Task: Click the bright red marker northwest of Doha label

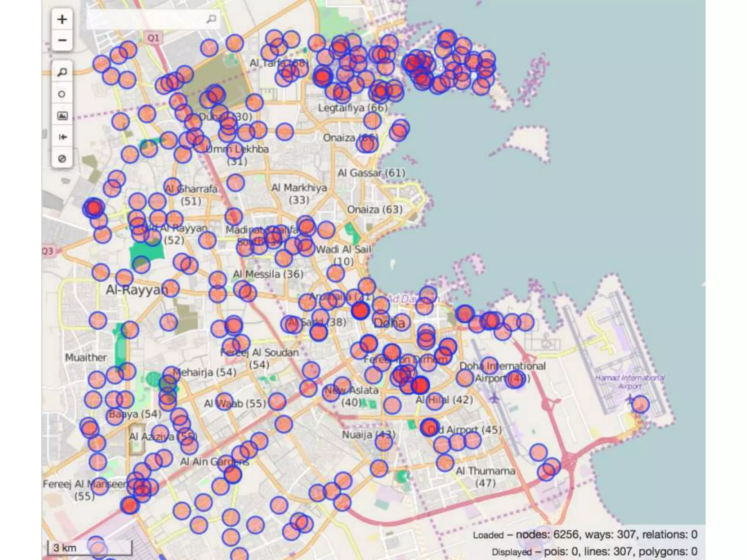Action: tap(360, 311)
